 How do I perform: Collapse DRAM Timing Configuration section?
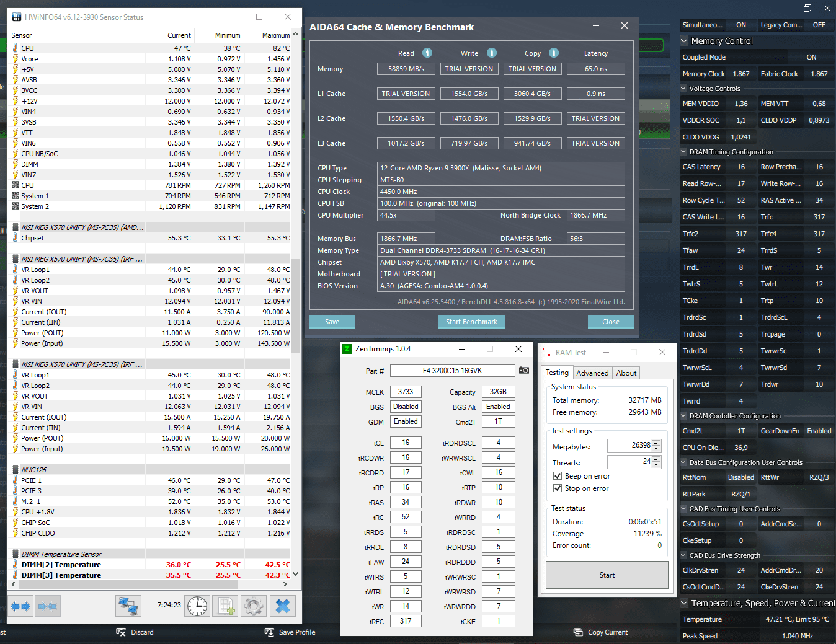[x=684, y=152]
